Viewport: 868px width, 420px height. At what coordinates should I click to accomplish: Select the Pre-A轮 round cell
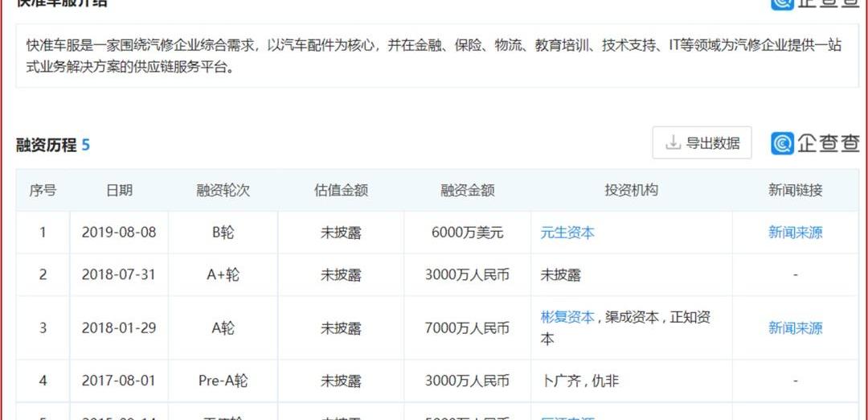coord(223,381)
